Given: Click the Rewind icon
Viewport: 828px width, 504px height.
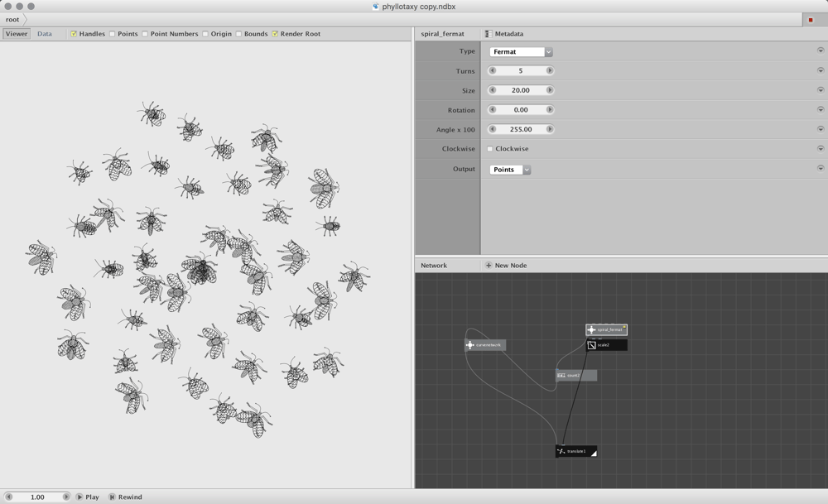Looking at the screenshot, I should [112, 497].
